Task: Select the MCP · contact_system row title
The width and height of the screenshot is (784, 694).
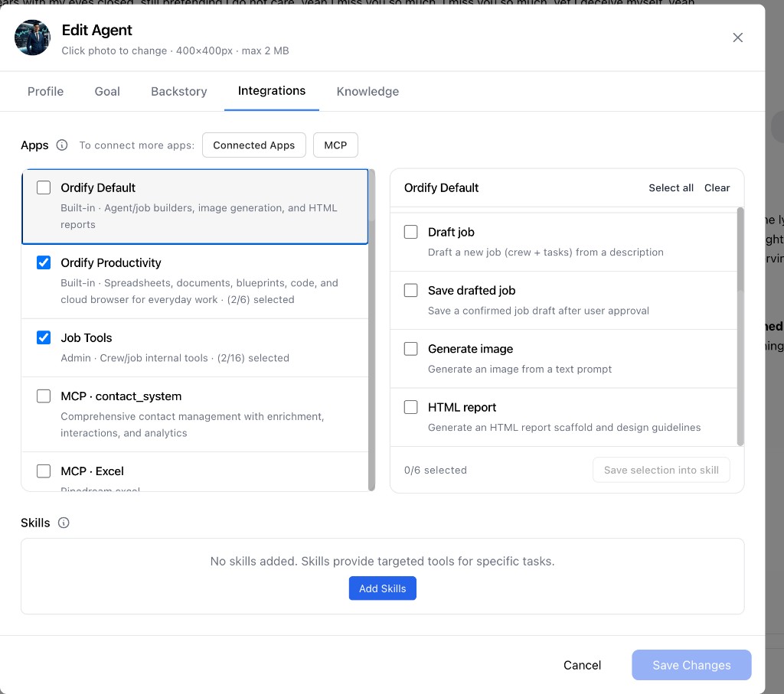Action: [x=121, y=396]
